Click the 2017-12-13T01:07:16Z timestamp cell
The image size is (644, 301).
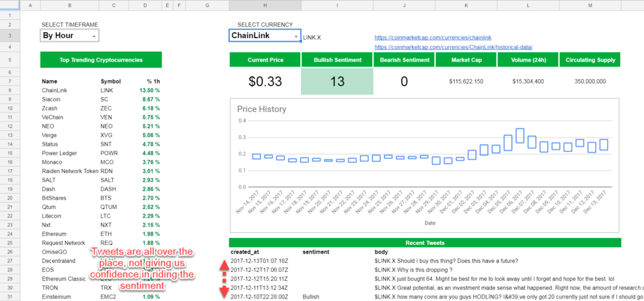click(259, 261)
